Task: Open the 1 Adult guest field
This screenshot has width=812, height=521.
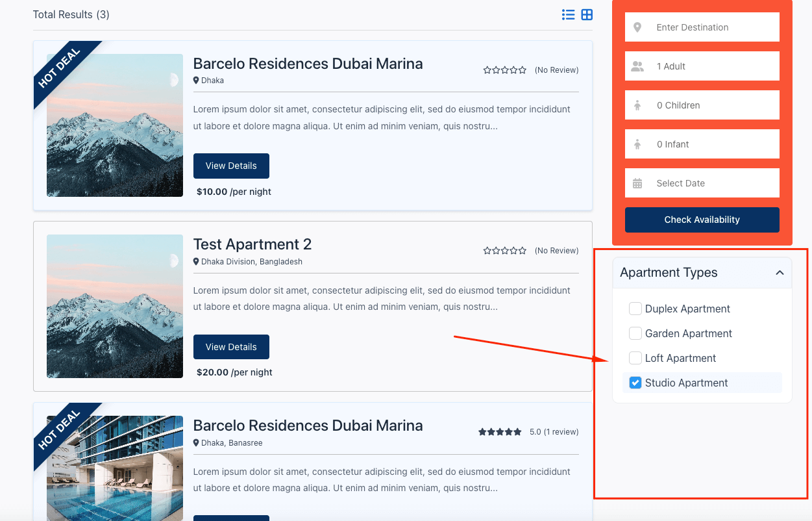Action: [x=702, y=66]
